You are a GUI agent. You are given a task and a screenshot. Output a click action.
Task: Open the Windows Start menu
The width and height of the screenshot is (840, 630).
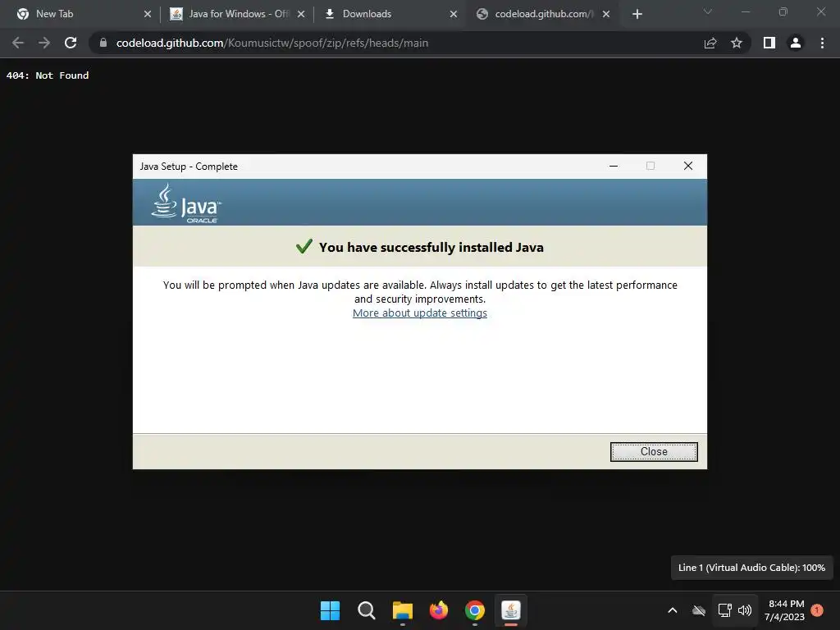point(330,610)
